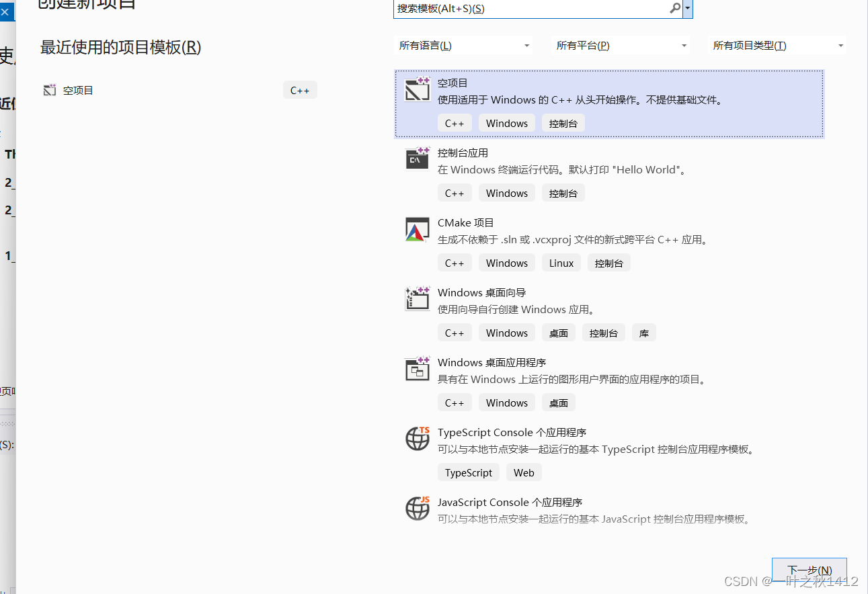Image resolution: width=868 pixels, height=594 pixels.
Task: Select recent template 空项目 row text
Action: click(78, 90)
